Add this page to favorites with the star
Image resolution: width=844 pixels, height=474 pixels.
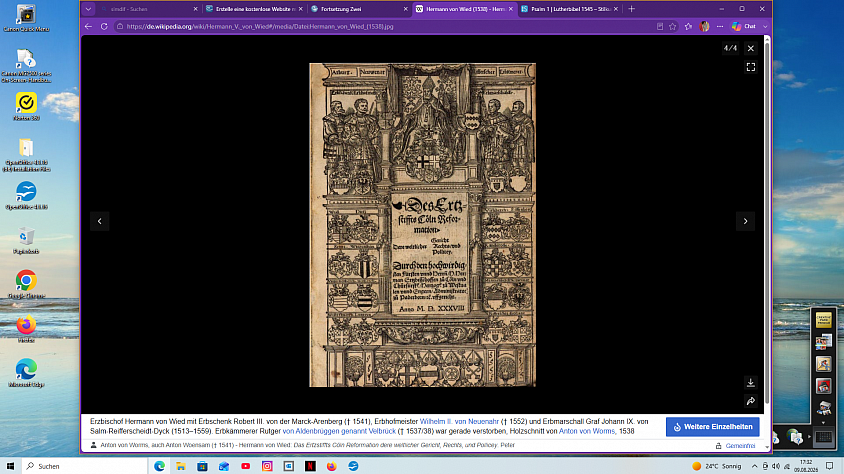[x=673, y=26]
